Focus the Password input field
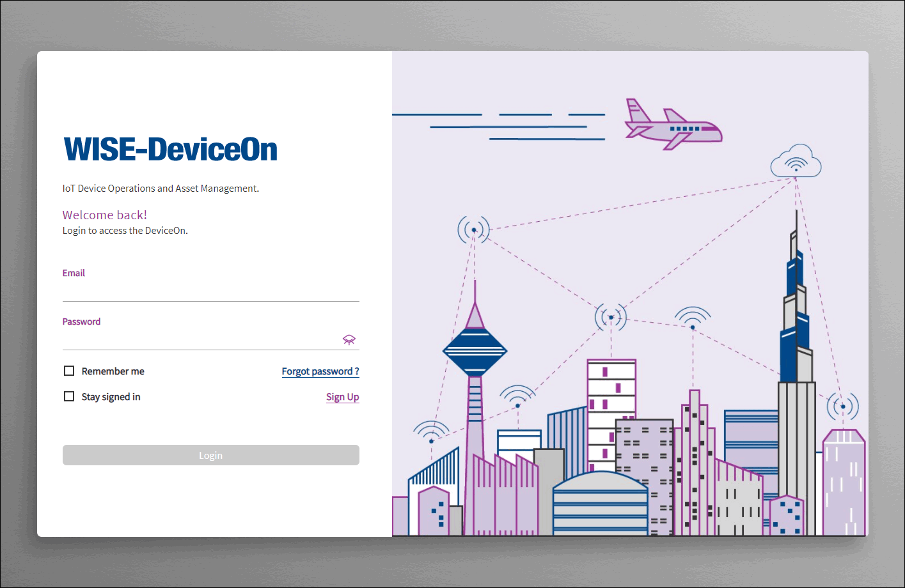The width and height of the screenshot is (905, 588). point(201,340)
